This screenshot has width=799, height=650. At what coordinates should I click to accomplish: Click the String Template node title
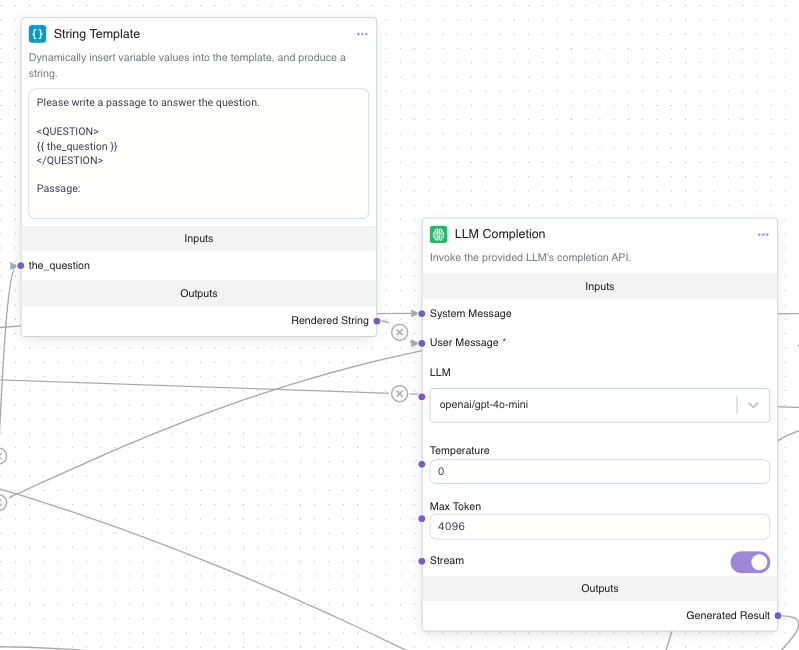point(97,34)
